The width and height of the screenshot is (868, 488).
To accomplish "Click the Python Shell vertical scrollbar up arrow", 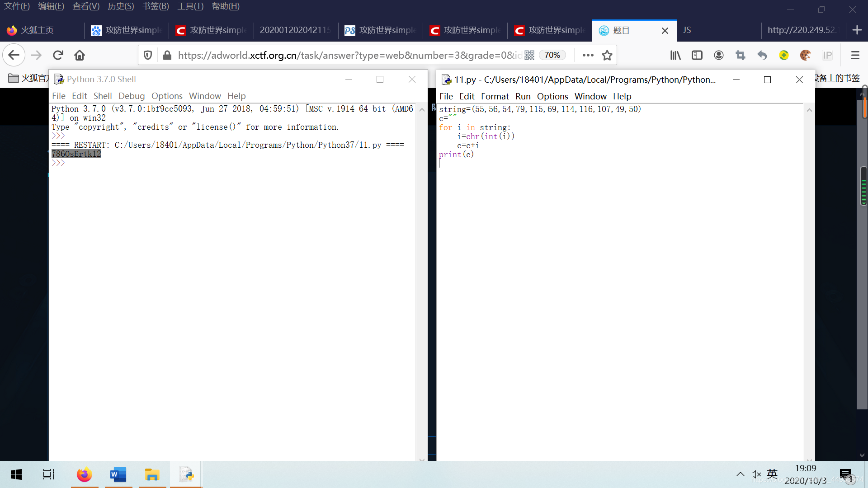I will (422, 109).
